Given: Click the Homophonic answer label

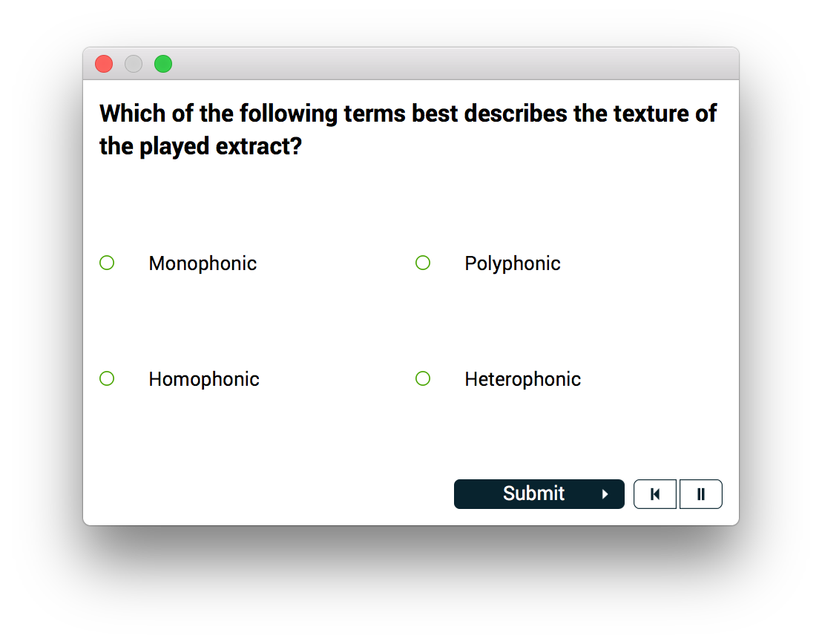Looking at the screenshot, I should click(204, 379).
